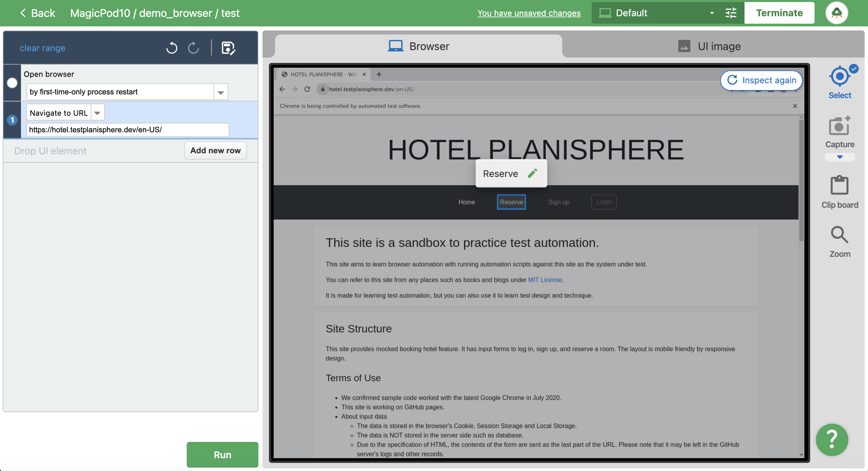Click the Site Structure heading
This screenshot has height=471, width=868.
(x=359, y=329)
